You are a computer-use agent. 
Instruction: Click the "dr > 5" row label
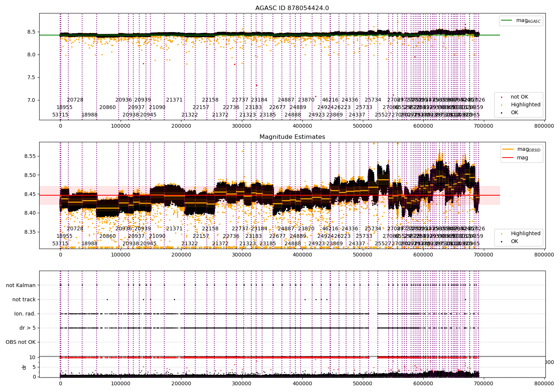tap(28, 328)
